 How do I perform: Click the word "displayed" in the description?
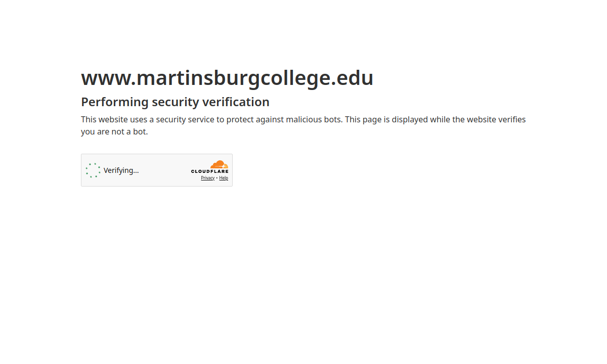(410, 119)
